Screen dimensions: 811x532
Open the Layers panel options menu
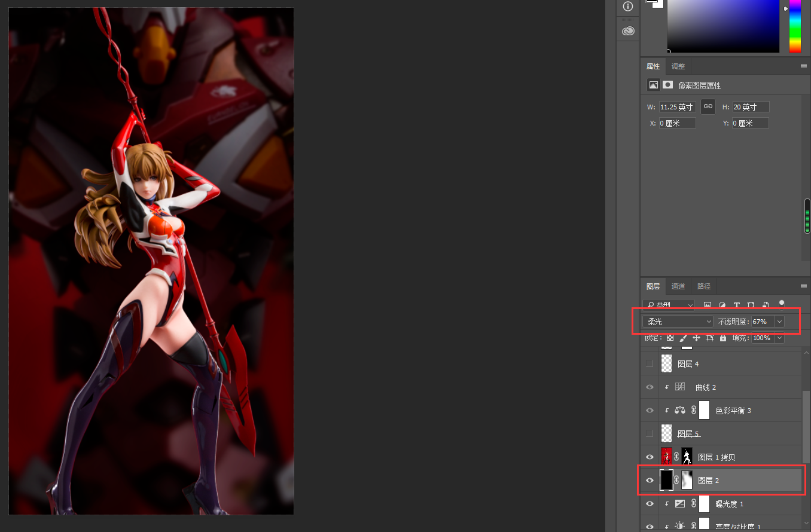[x=804, y=286]
